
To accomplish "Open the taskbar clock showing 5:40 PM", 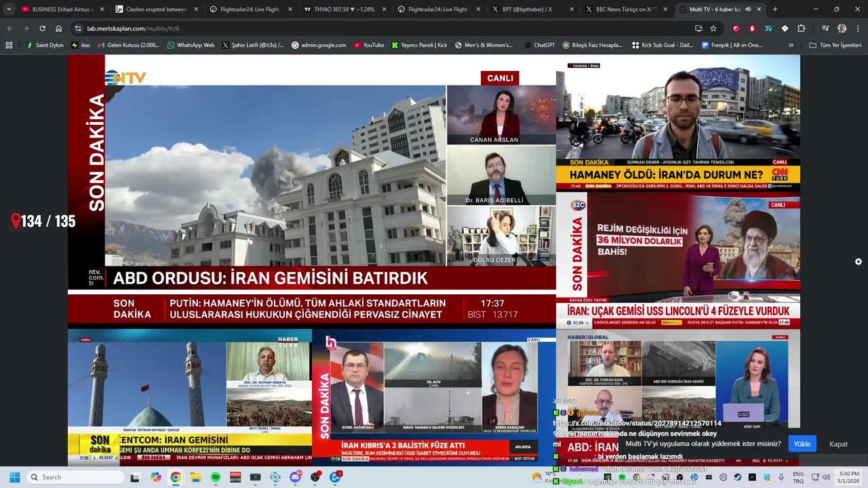I will pyautogui.click(x=849, y=477).
